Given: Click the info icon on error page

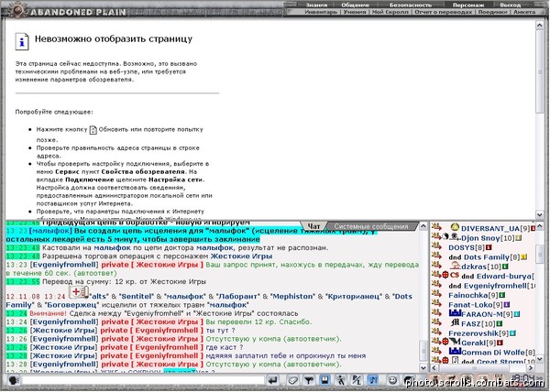Looking at the screenshot, I should click(22, 42).
